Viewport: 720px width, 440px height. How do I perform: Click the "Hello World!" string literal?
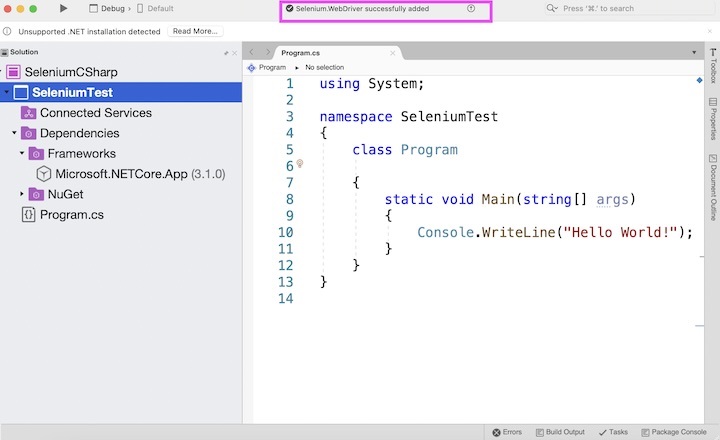620,232
